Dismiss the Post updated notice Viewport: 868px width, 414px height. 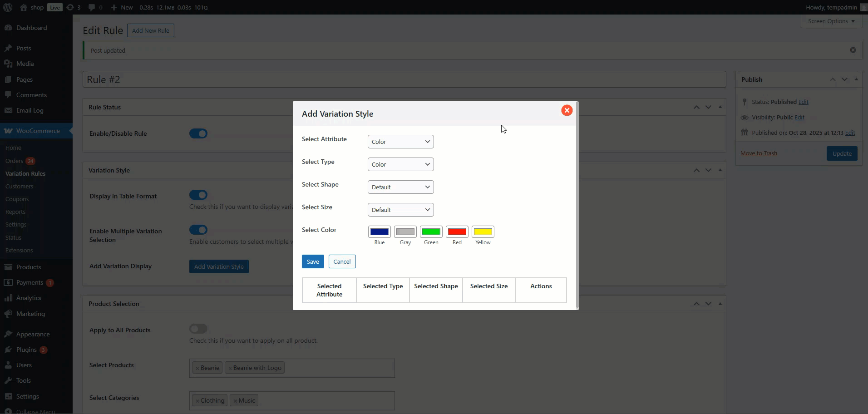853,50
